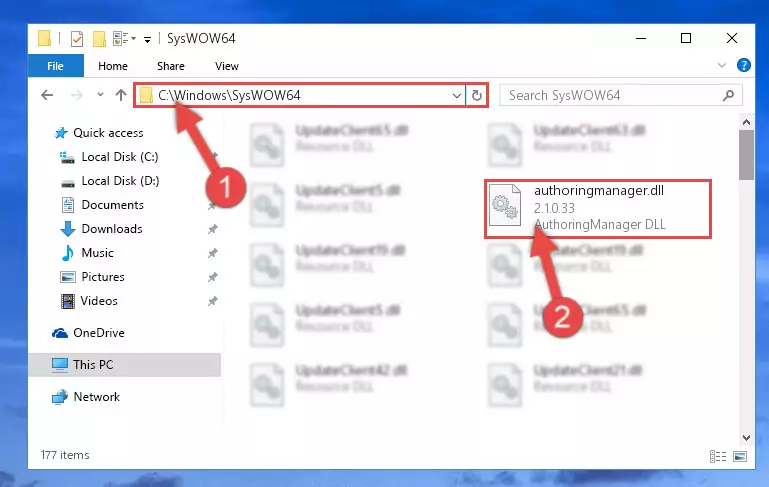Click the pin icon next to Pictures
769x487 pixels.
[212, 277]
